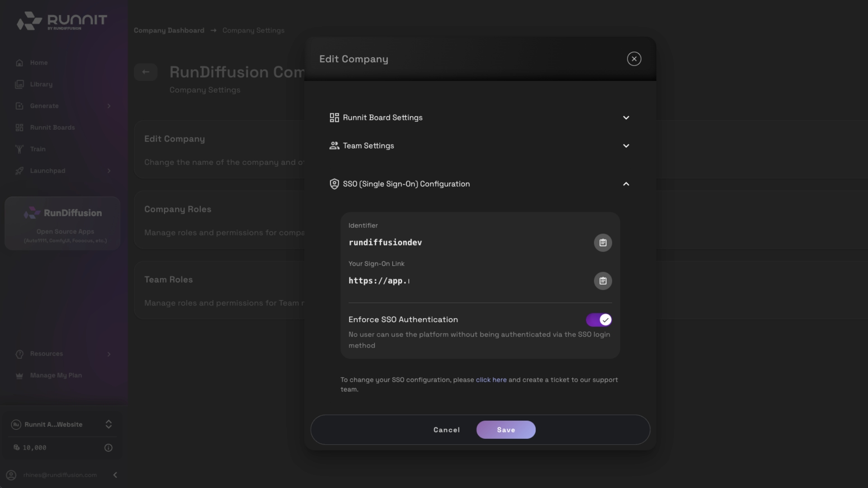Click the SSO shield icon
Image resolution: width=868 pixels, height=488 pixels.
[334, 184]
